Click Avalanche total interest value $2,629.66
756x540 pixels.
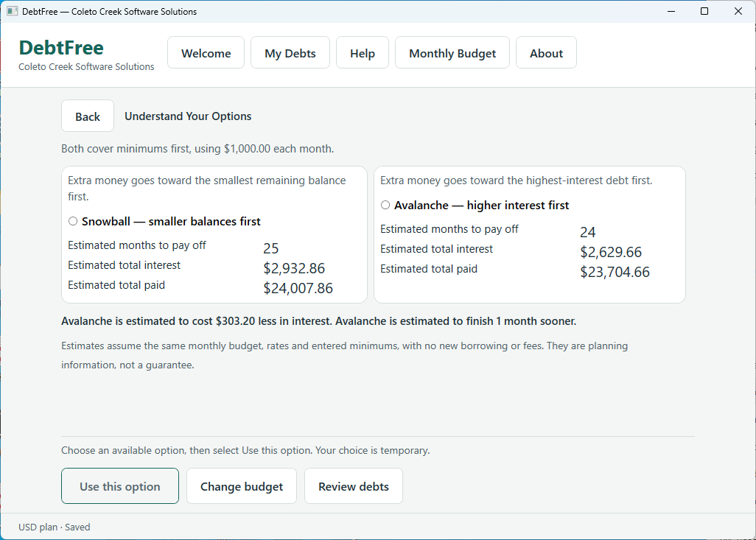pyautogui.click(x=611, y=252)
